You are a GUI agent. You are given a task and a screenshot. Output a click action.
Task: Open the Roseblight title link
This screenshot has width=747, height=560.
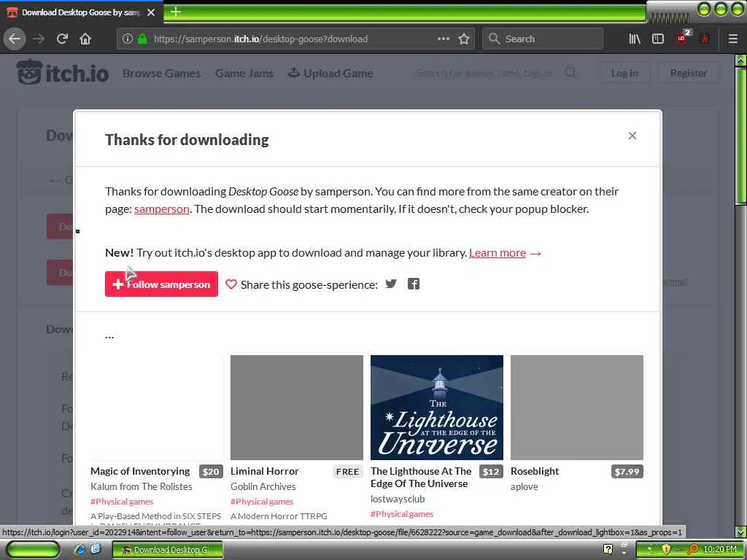535,471
